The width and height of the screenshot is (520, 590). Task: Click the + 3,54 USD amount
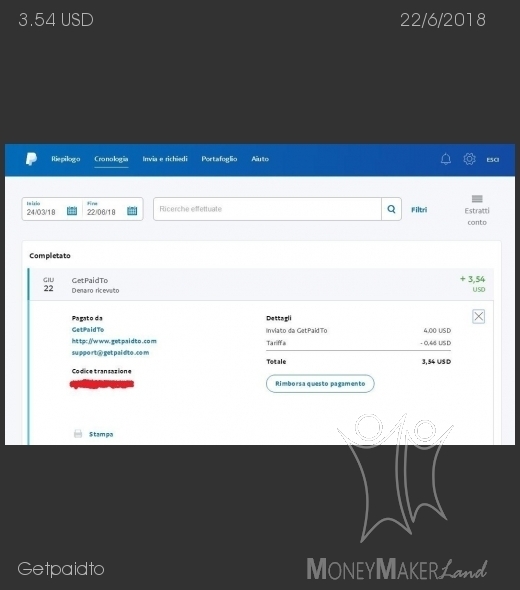[473, 283]
